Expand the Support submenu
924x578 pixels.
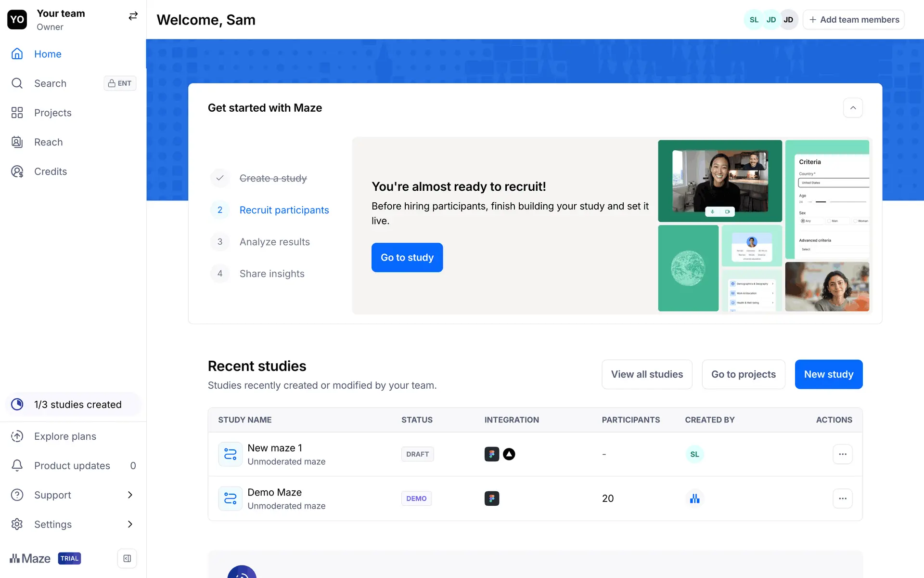pyautogui.click(x=130, y=495)
